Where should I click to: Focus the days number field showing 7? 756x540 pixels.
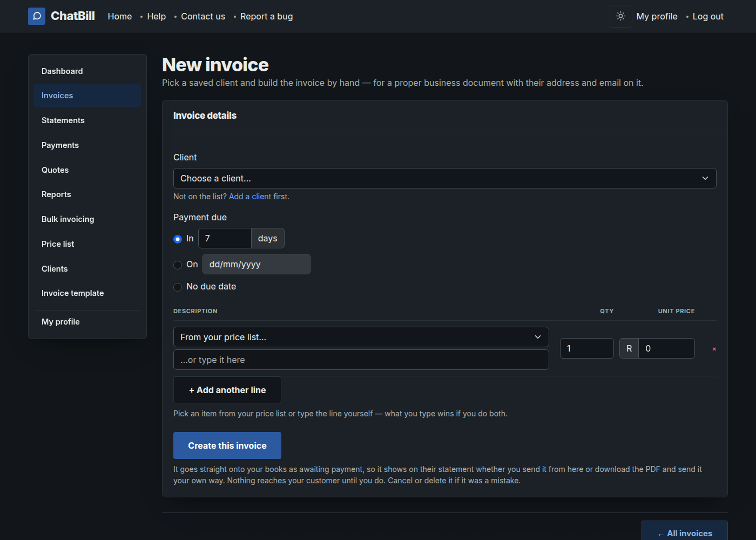coord(225,238)
